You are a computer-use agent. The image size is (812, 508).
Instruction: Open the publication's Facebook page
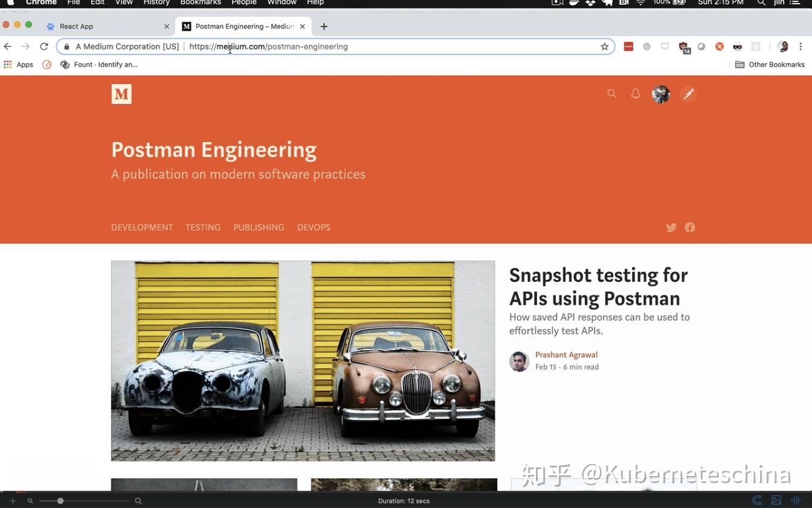point(690,227)
